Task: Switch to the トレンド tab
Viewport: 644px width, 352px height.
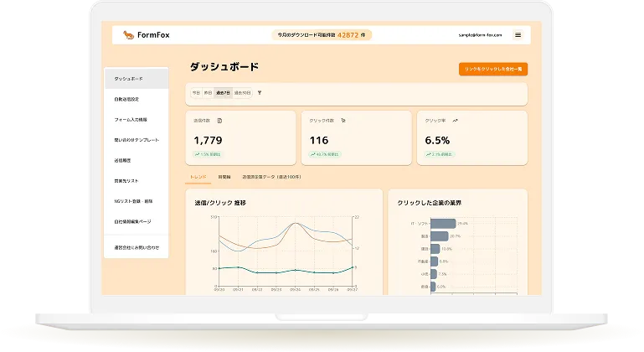Action: click(198, 177)
